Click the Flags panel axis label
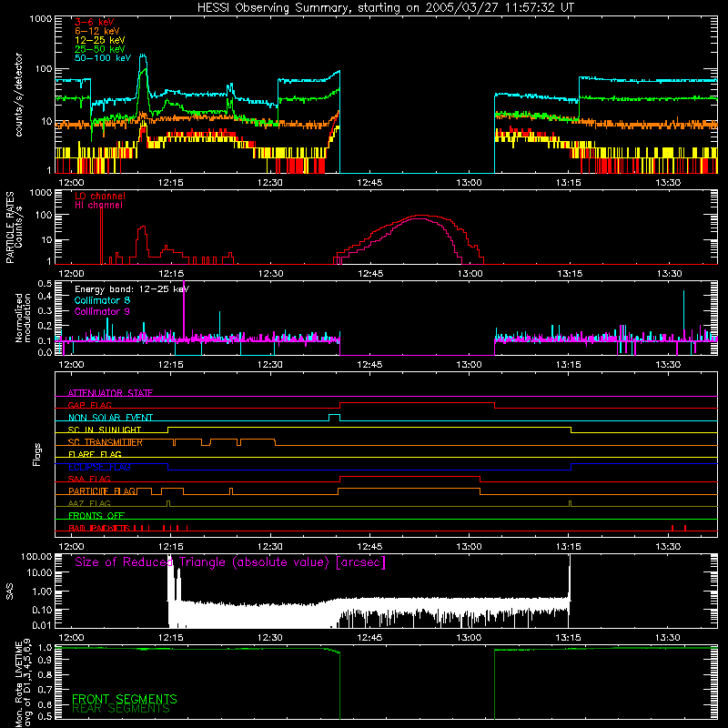The width and height of the screenshot is (728, 728). coord(37,454)
